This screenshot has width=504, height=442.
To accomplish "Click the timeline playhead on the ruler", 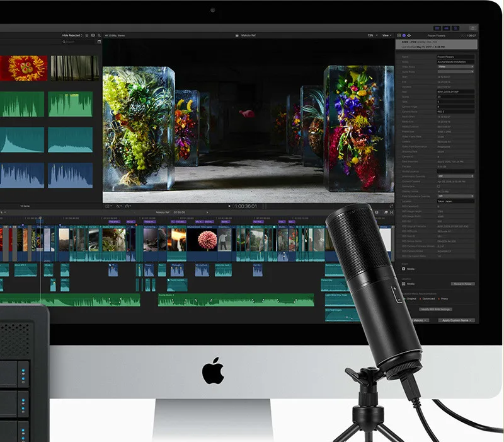I will click(x=40, y=218).
